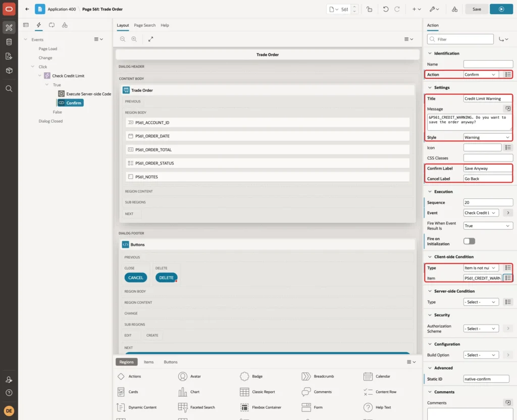Click the page lock icon in the toolbar
517x420 pixels.
click(x=370, y=9)
